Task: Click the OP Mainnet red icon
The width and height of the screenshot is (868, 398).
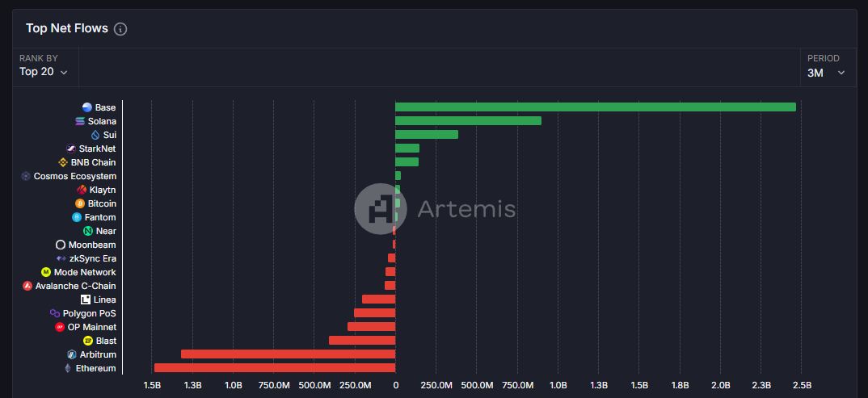Action: point(60,327)
